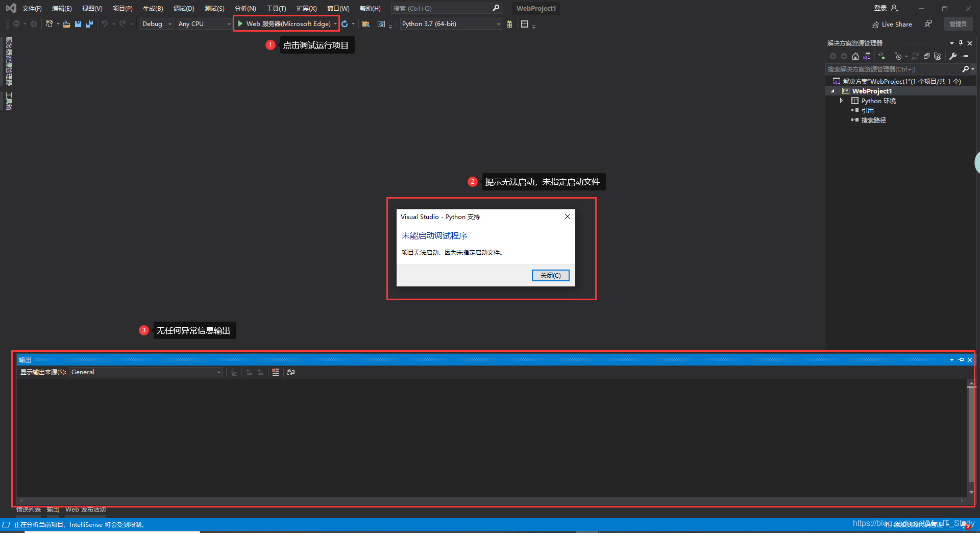Collapse the WebProject1 project node
Viewport: 980px width, 533px height.
pyautogui.click(x=833, y=91)
